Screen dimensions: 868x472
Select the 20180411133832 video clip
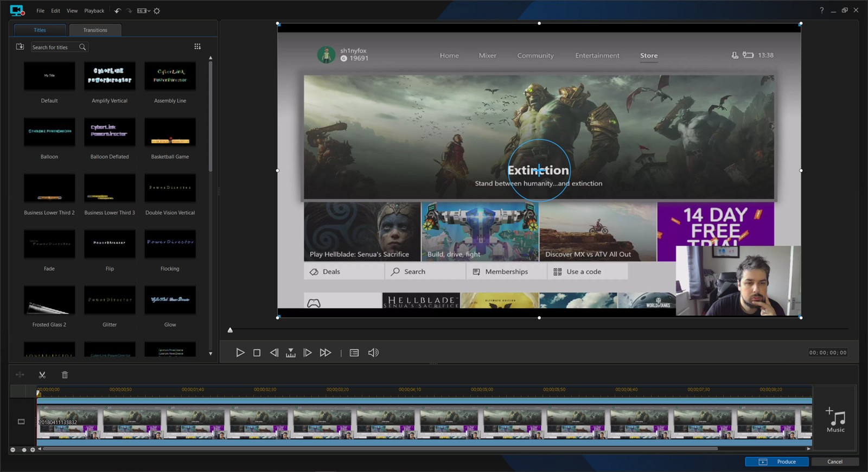[424, 423]
